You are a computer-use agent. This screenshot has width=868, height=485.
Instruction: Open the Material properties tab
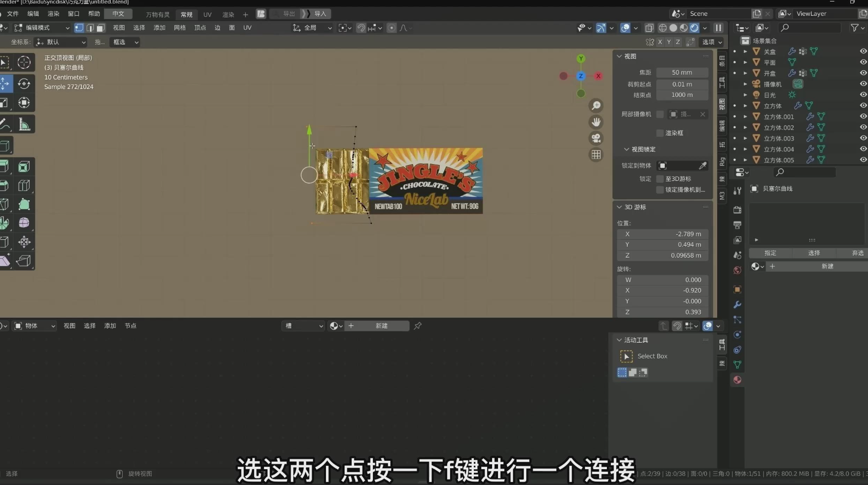pyautogui.click(x=737, y=380)
